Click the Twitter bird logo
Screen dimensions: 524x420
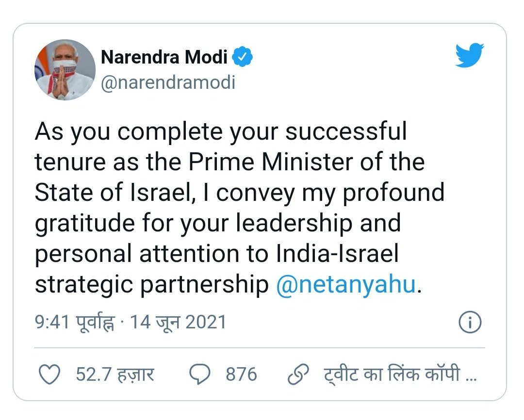(469, 55)
